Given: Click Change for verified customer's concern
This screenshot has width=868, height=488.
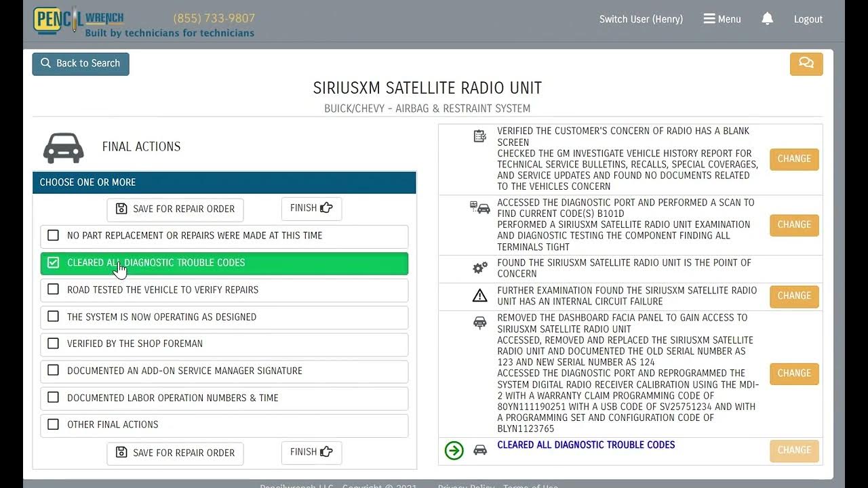Looking at the screenshot, I should tap(794, 159).
